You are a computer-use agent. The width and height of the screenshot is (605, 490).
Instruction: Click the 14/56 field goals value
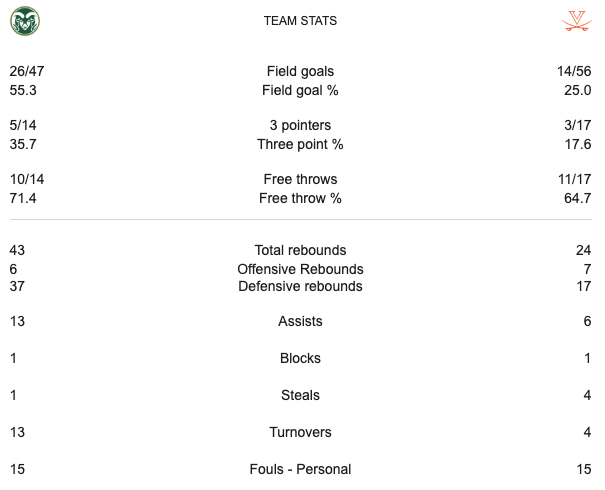(x=575, y=72)
